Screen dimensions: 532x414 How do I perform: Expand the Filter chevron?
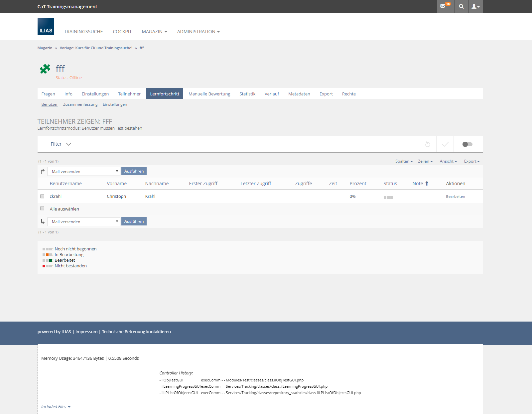click(68, 144)
